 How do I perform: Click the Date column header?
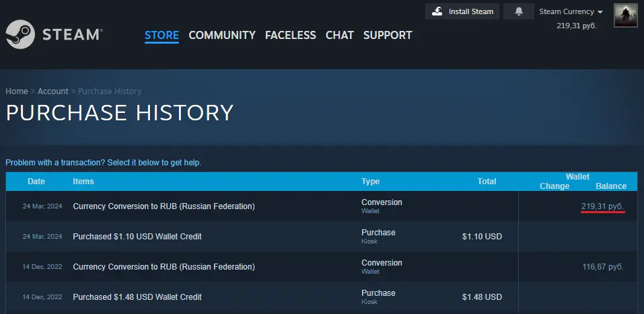point(36,182)
